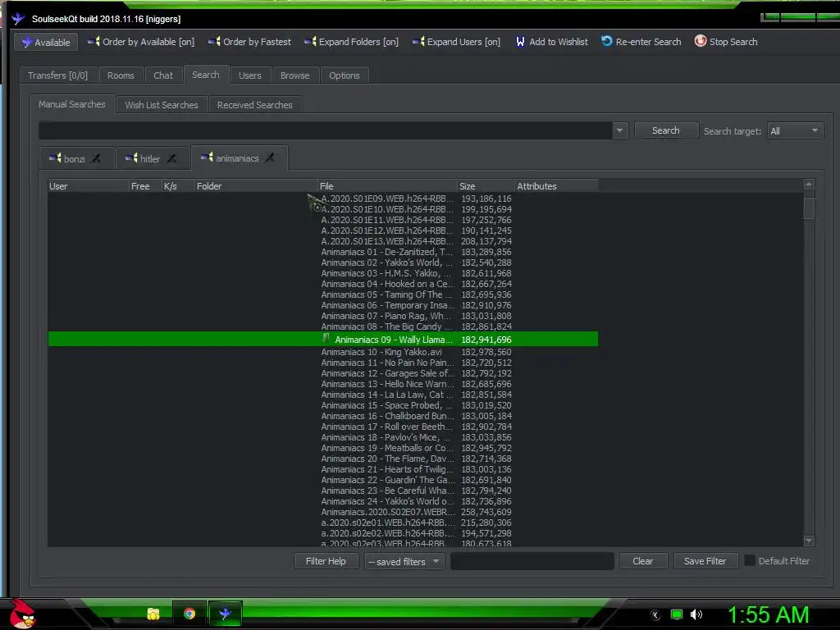Click the Soulseek bird title bar icon
Viewport: 840px width, 630px height.
(18, 19)
